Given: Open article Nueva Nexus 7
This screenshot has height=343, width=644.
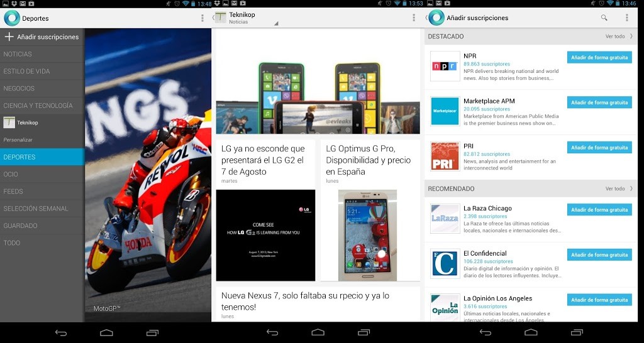Looking at the screenshot, I should pos(305,301).
